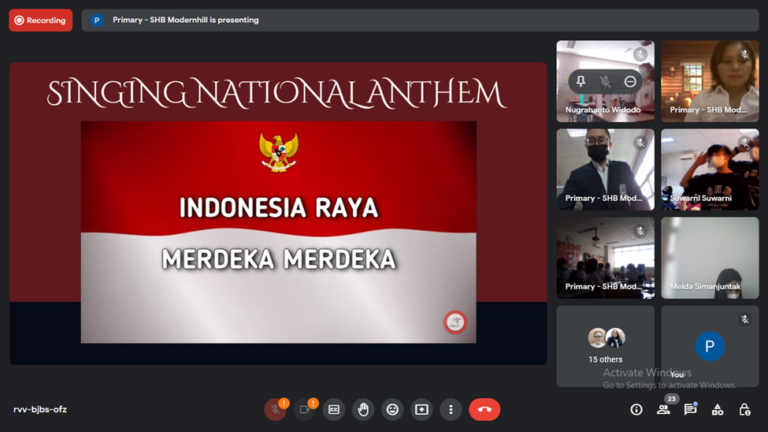Expand the 15 others participant tile
The width and height of the screenshot is (768, 432).
pyautogui.click(x=605, y=345)
